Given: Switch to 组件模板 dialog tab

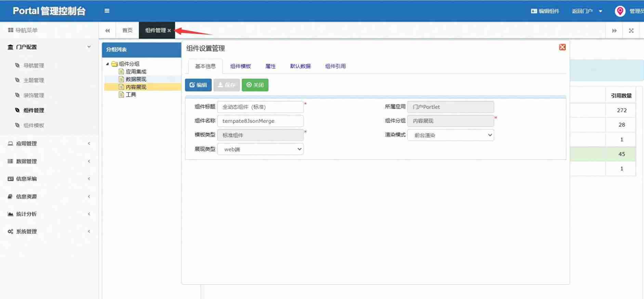Looking at the screenshot, I should pyautogui.click(x=240, y=66).
